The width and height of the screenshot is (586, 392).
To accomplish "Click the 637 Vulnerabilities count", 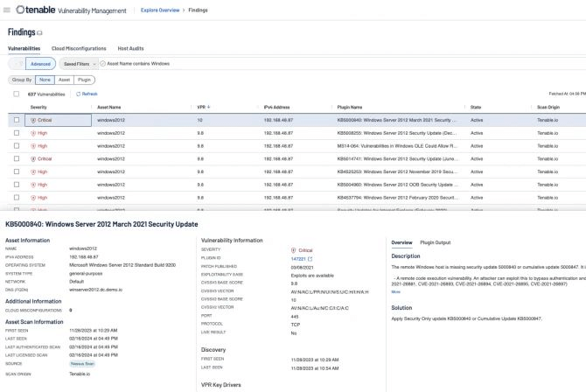I will (46, 94).
